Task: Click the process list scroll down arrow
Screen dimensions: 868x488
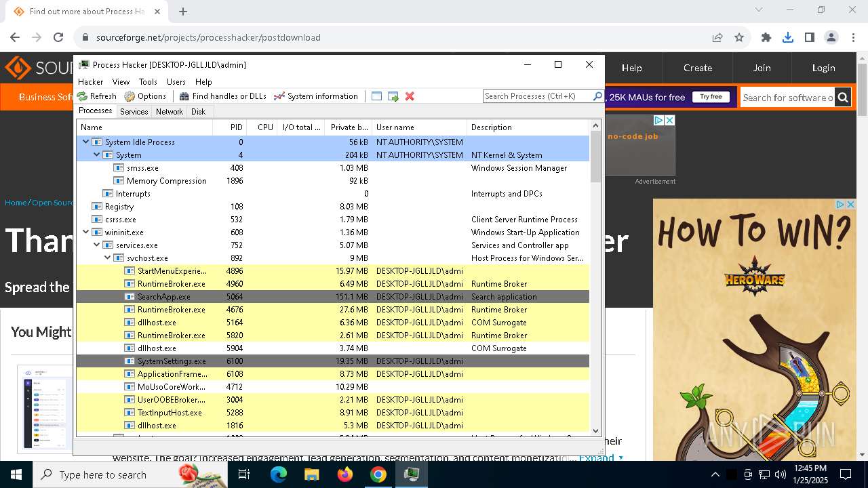Action: coord(596,430)
